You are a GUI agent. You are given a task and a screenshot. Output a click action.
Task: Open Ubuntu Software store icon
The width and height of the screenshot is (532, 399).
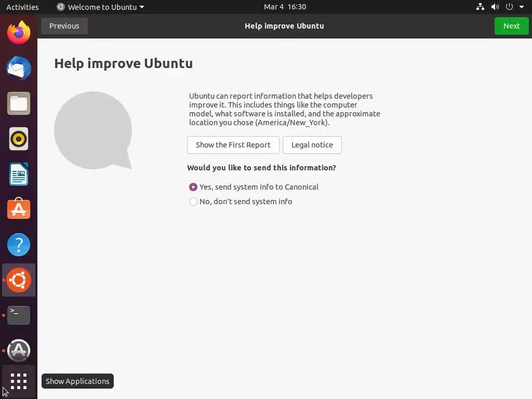tap(19, 209)
